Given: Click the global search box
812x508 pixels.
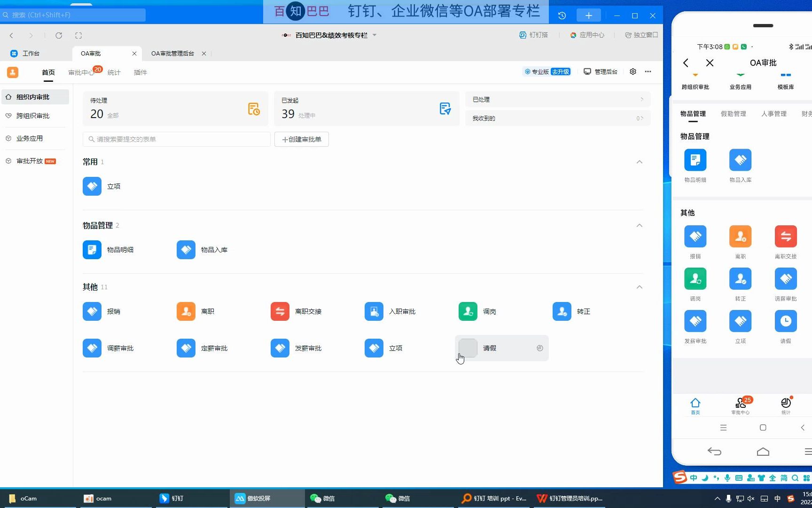Looking at the screenshot, I should point(73,15).
